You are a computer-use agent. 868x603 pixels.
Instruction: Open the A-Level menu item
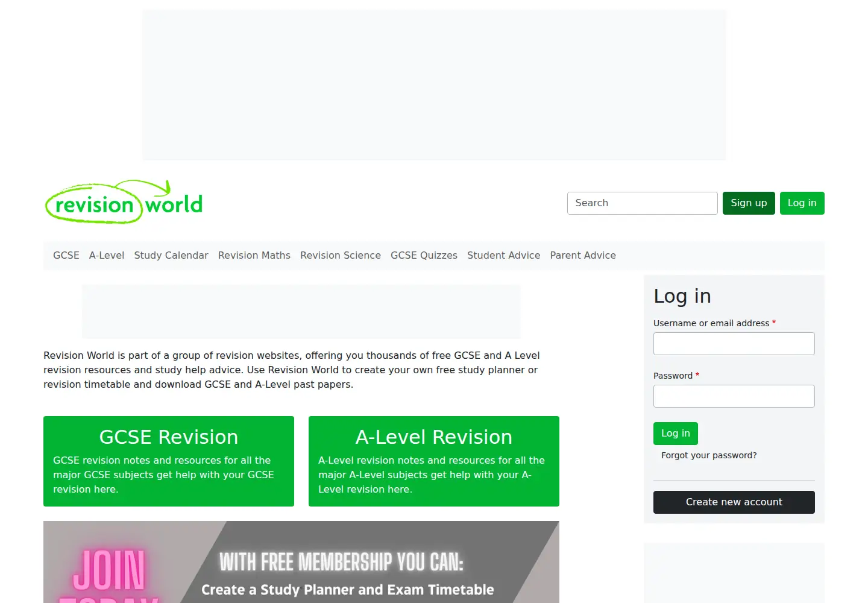tap(107, 255)
